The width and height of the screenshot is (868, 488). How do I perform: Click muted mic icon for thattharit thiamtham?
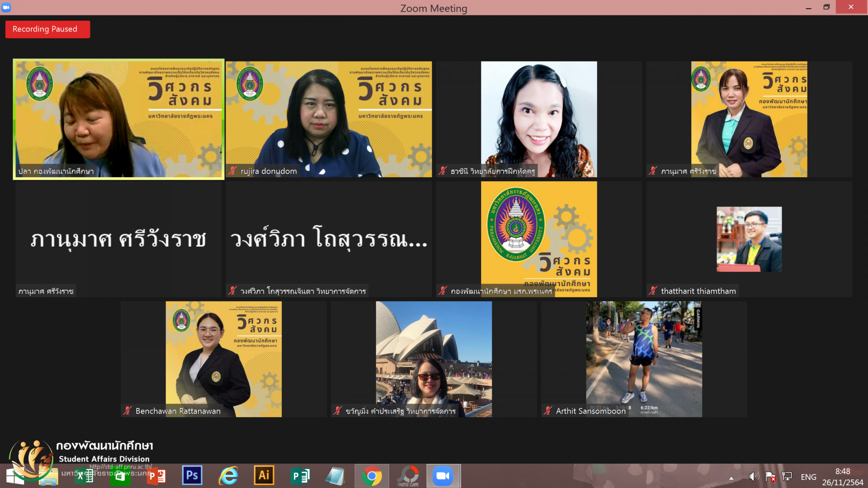tap(653, 291)
